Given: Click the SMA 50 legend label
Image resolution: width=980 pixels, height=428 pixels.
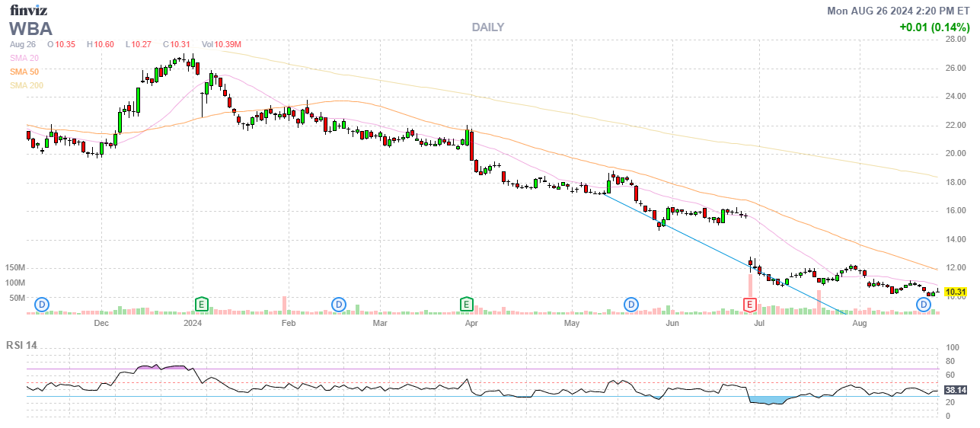Looking at the screenshot, I should pyautogui.click(x=24, y=72).
